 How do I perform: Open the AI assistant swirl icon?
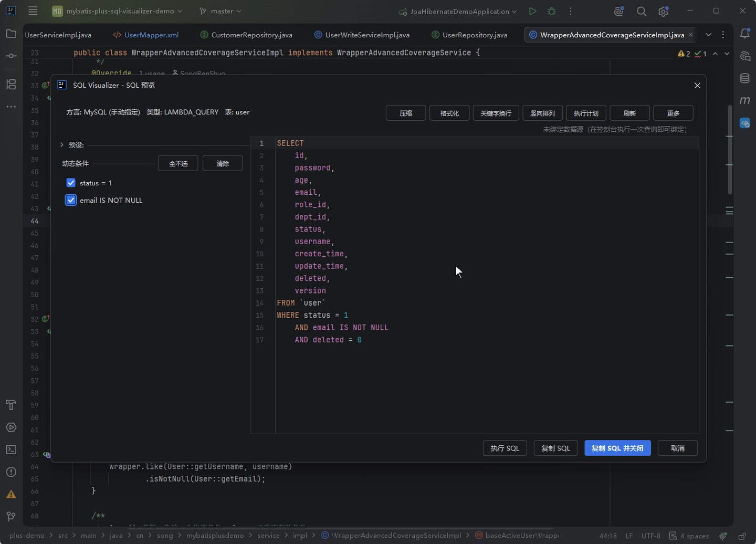coord(619,11)
